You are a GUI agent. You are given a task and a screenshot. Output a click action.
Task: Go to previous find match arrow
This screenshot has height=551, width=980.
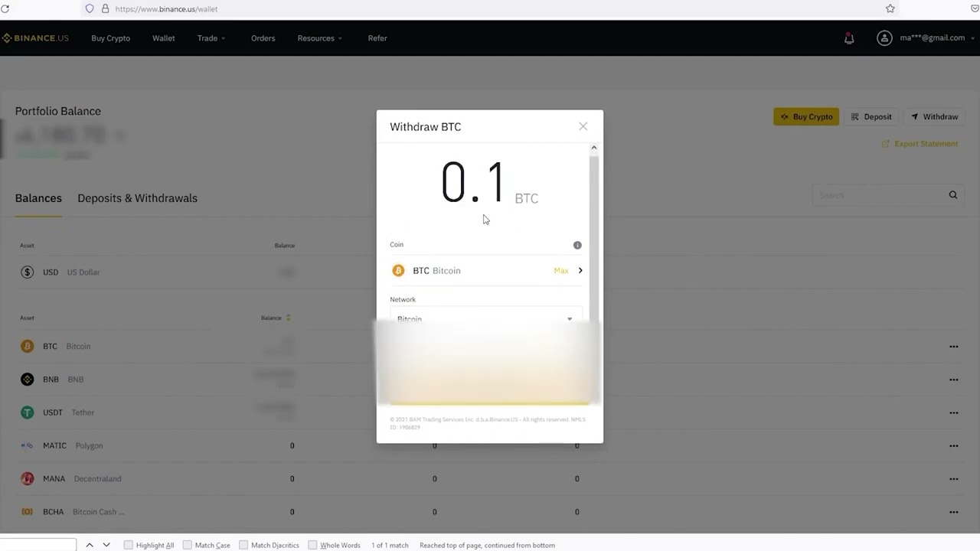(90, 545)
